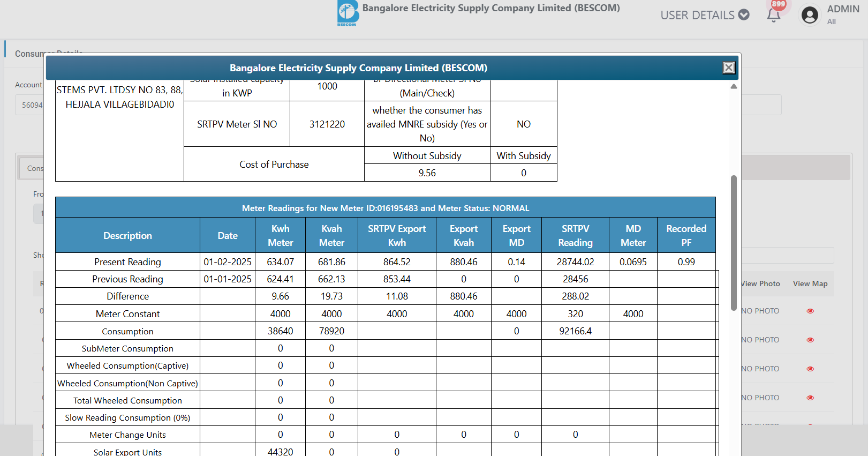Click the Without Subsidy value 9.56
The height and width of the screenshot is (456, 868).
(x=427, y=173)
